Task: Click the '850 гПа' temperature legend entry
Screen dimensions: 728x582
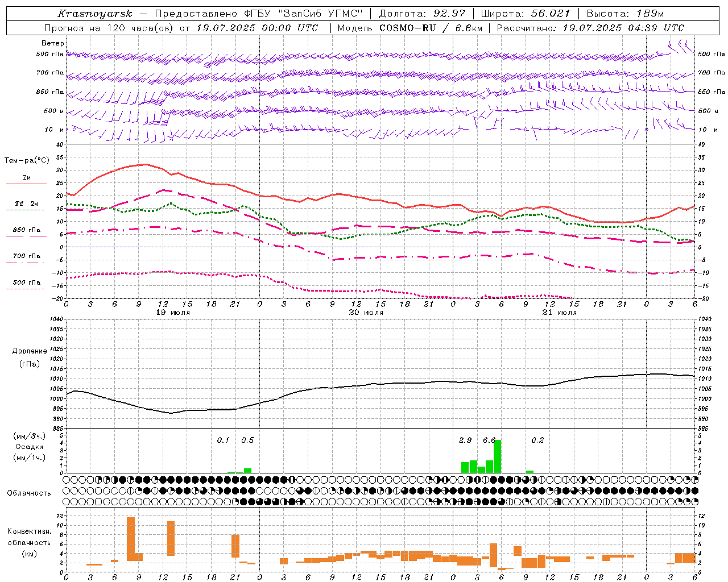Action: coord(27,230)
